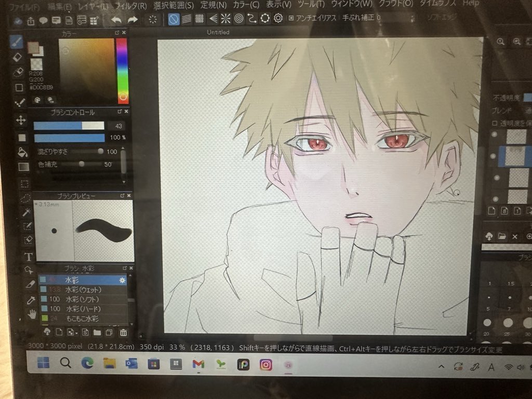Viewport: 532px width, 399px height.
Task: Click the Untitled canvas tab
Action: (x=218, y=32)
